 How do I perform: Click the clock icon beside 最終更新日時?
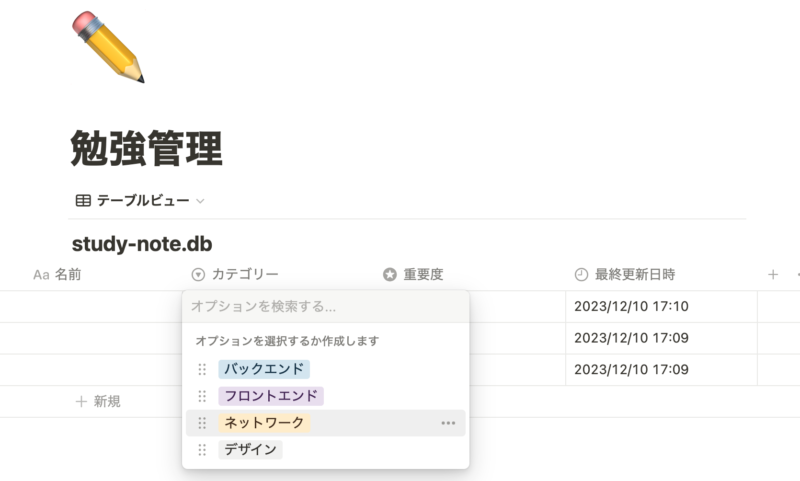click(581, 274)
